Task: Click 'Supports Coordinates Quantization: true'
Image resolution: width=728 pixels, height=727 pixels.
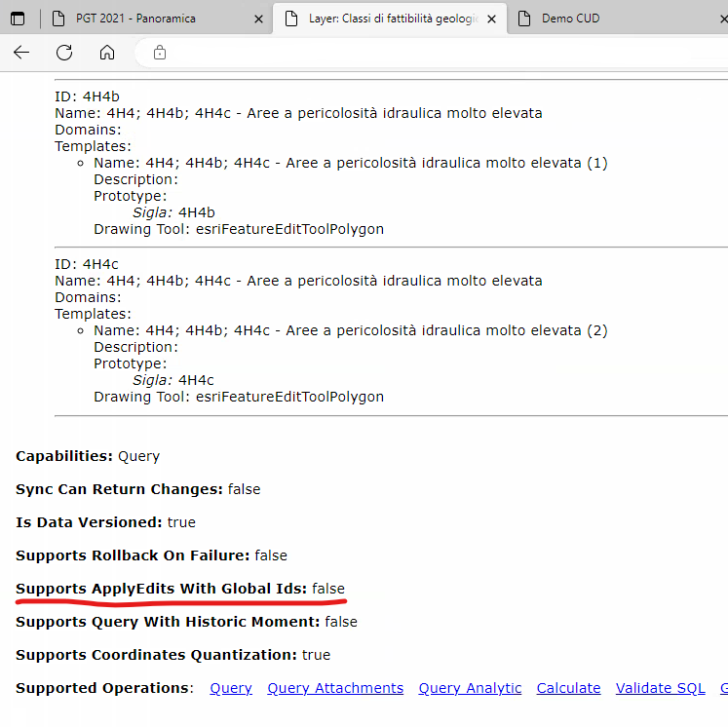Action: (x=173, y=655)
